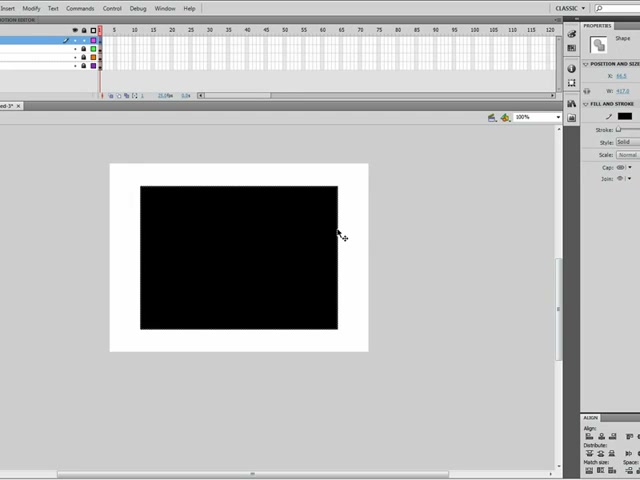Click Space evenly vertically icon
Image resolution: width=640 pixels, height=480 pixels.
tap(629, 471)
